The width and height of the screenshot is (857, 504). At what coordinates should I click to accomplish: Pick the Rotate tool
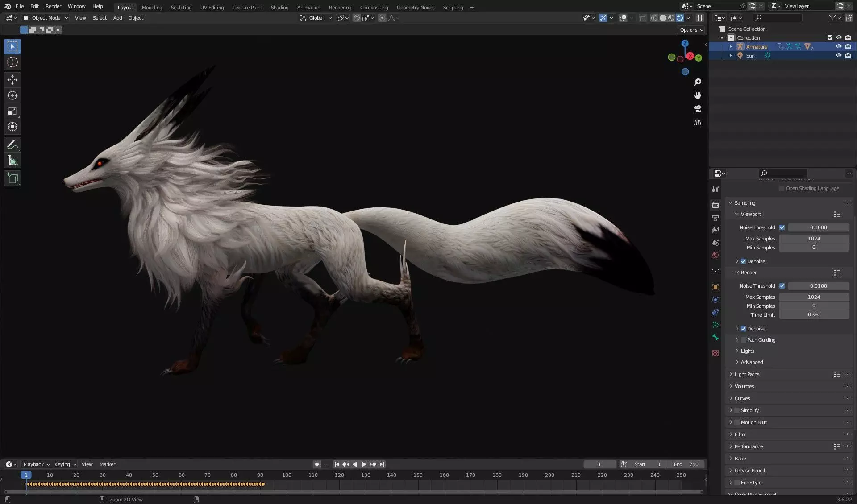tap(12, 95)
